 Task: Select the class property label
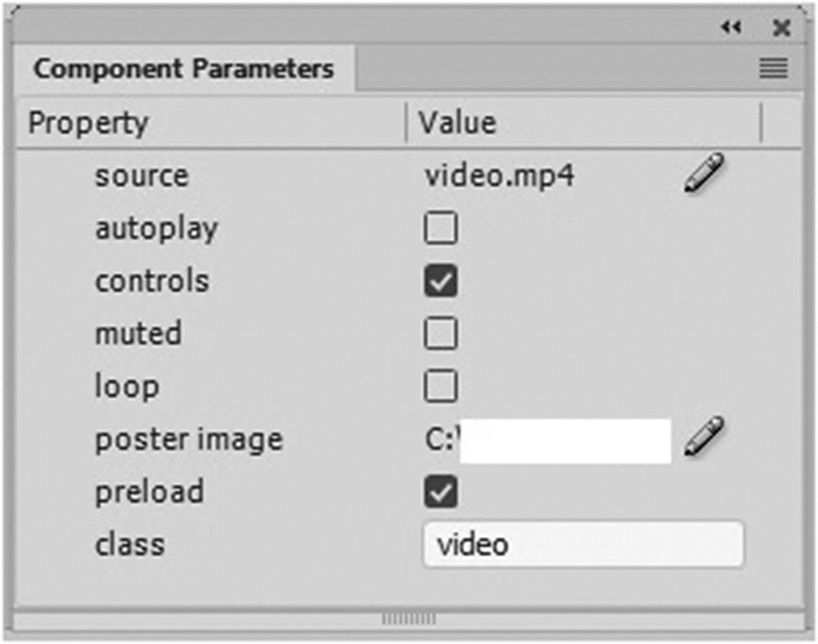pos(129,544)
